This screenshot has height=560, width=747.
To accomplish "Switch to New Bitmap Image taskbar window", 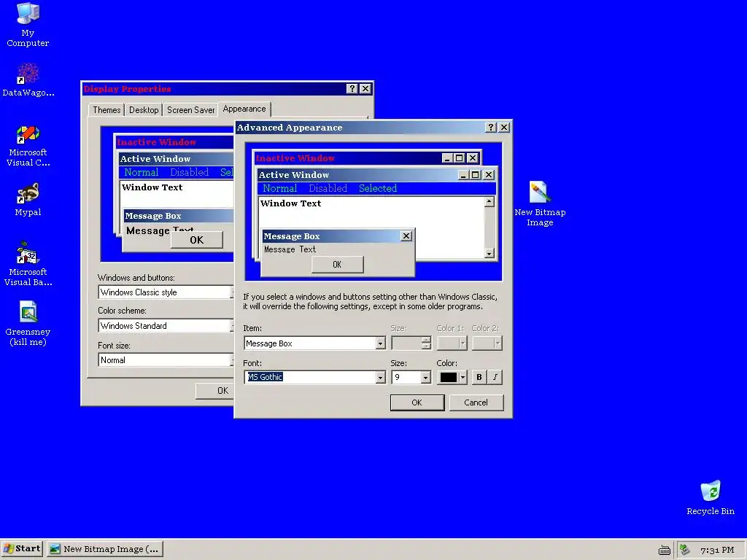I will (105, 548).
